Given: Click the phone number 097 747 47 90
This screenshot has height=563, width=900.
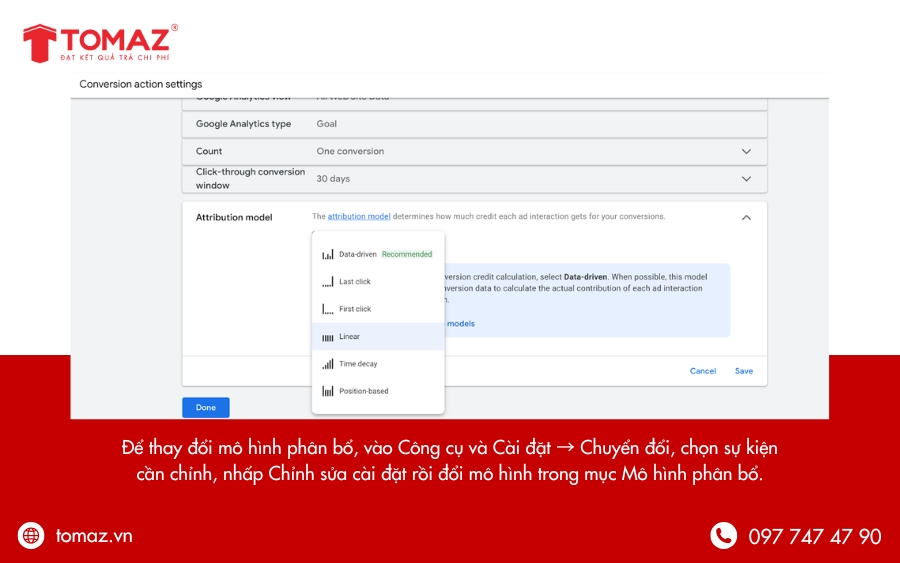Looking at the screenshot, I should [x=814, y=537].
